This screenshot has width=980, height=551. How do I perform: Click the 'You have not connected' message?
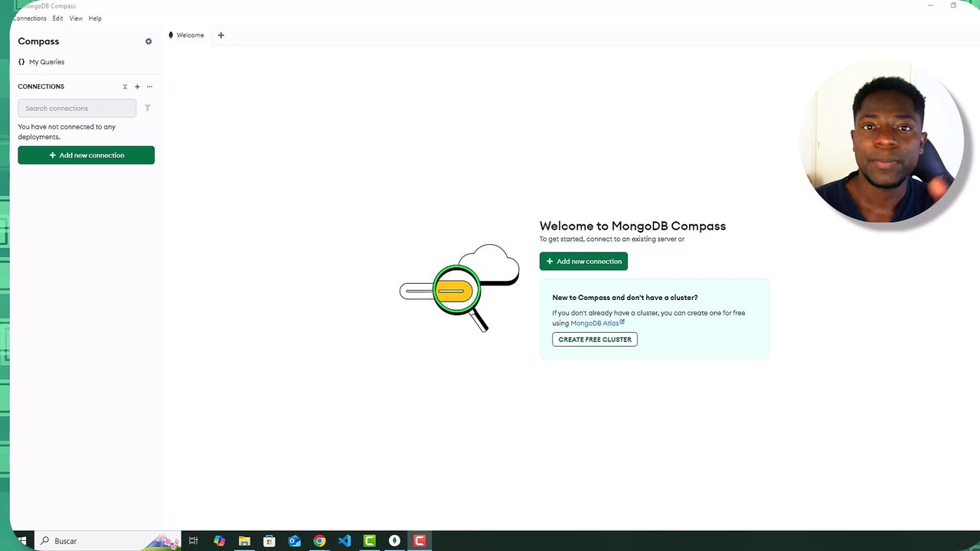click(x=67, y=132)
